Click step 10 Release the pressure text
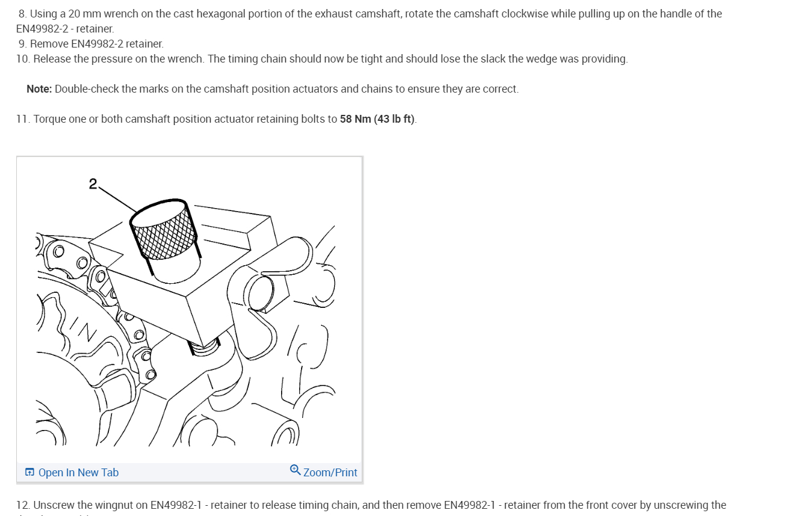Screen dimensions: 812x516 [x=322, y=59]
